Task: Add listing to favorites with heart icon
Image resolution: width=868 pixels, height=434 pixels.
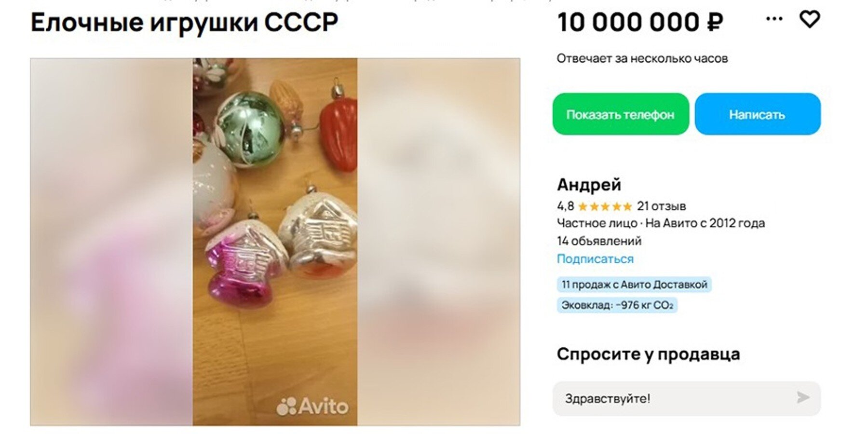Action: coord(810,19)
